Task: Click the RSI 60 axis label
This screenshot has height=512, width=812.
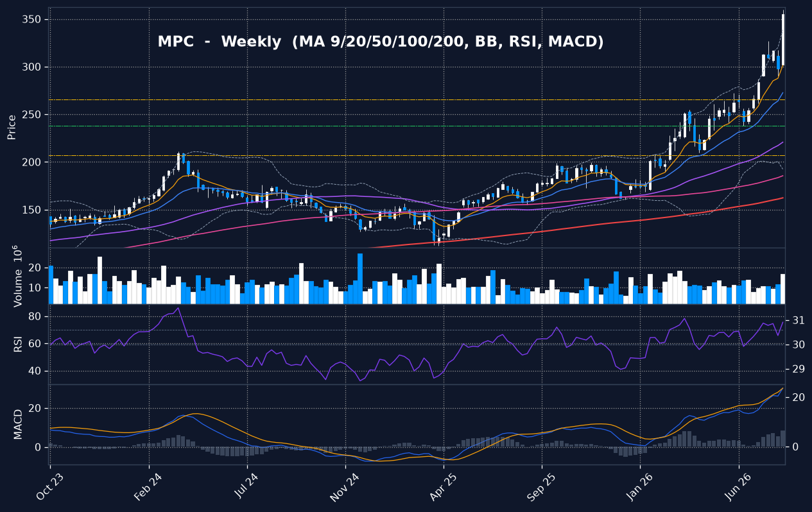Action: click(x=35, y=345)
